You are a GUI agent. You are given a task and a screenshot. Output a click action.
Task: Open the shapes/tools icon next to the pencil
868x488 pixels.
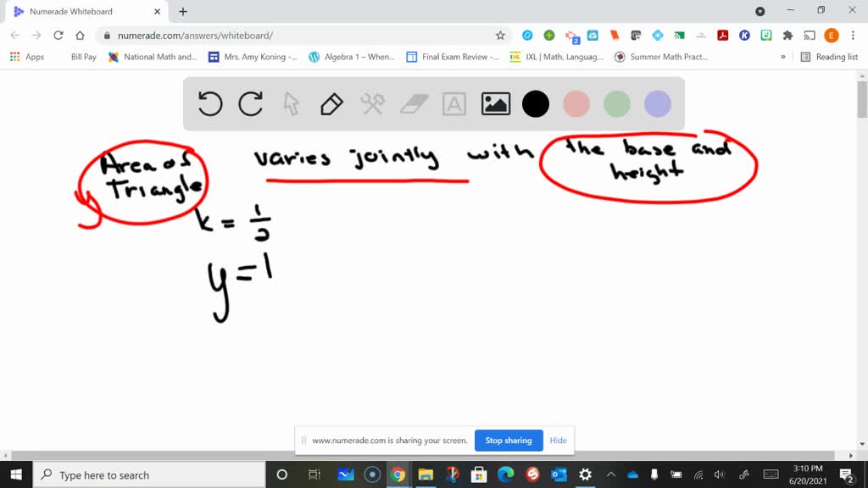[371, 103]
